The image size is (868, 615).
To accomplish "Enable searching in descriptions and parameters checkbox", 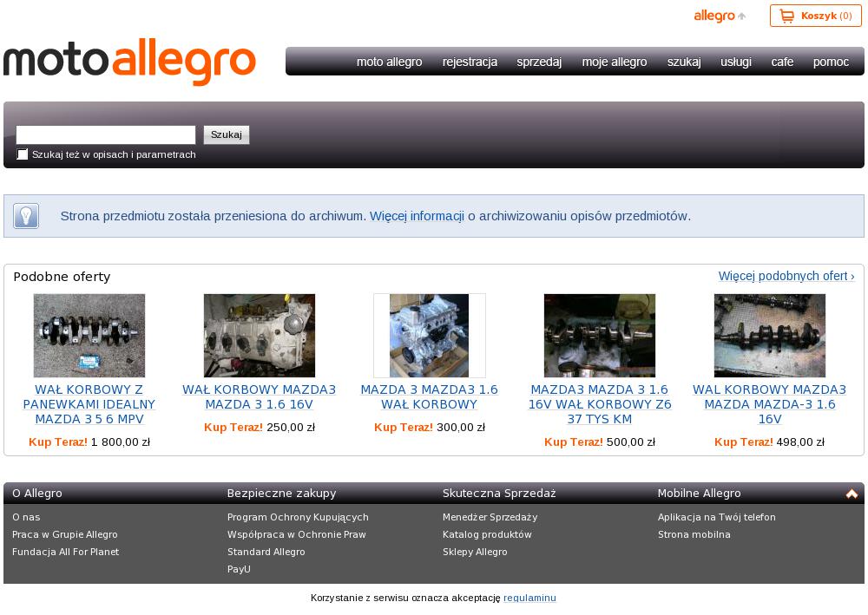I will click(23, 154).
